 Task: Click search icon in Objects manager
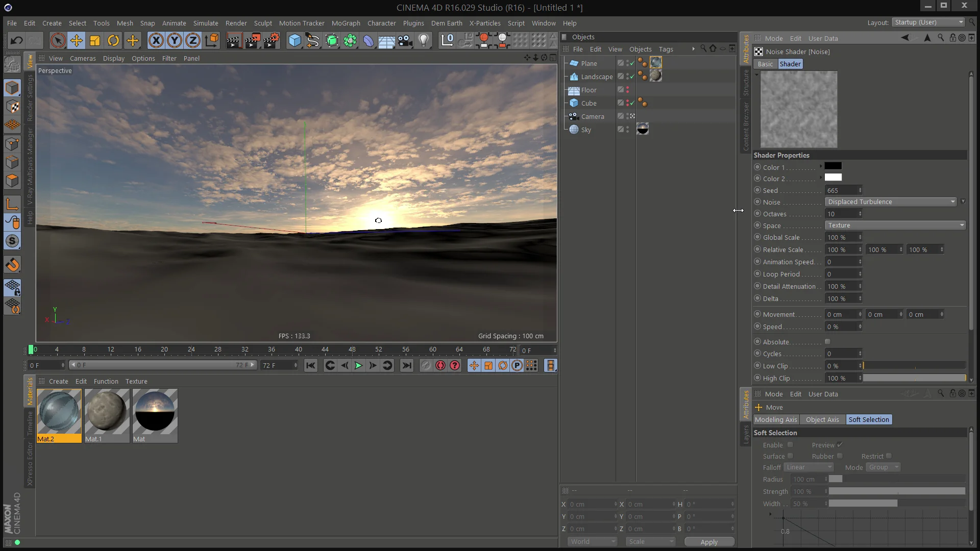pos(703,48)
